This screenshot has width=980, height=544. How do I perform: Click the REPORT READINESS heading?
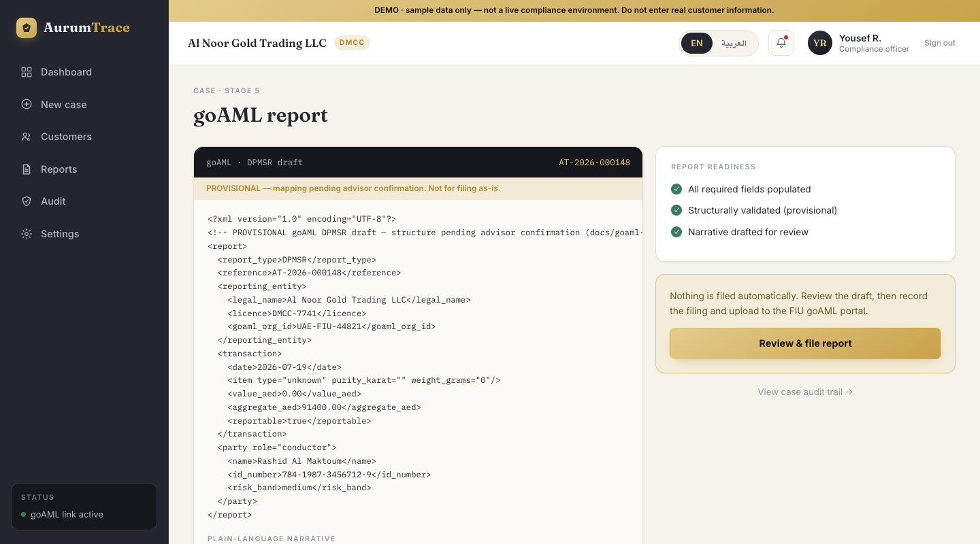pos(713,167)
